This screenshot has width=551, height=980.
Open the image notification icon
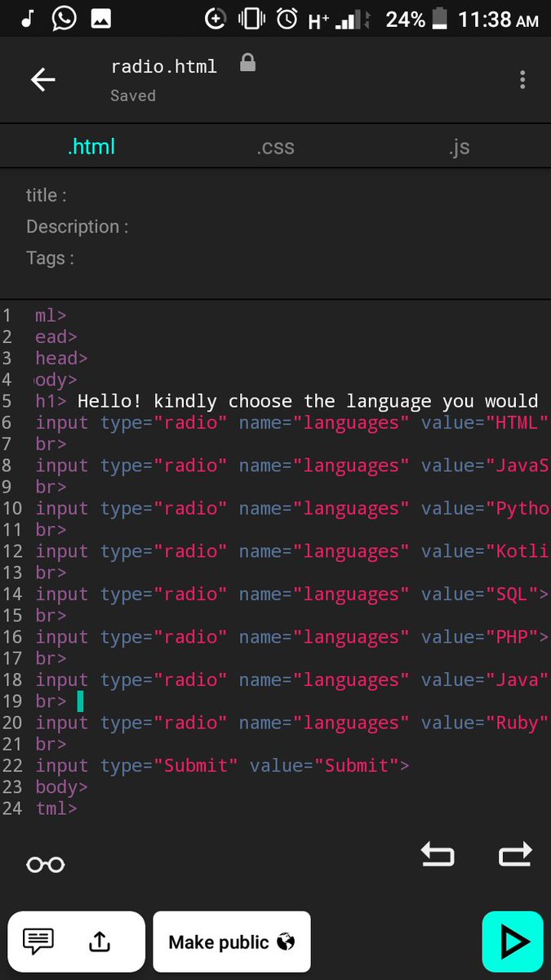(x=101, y=19)
